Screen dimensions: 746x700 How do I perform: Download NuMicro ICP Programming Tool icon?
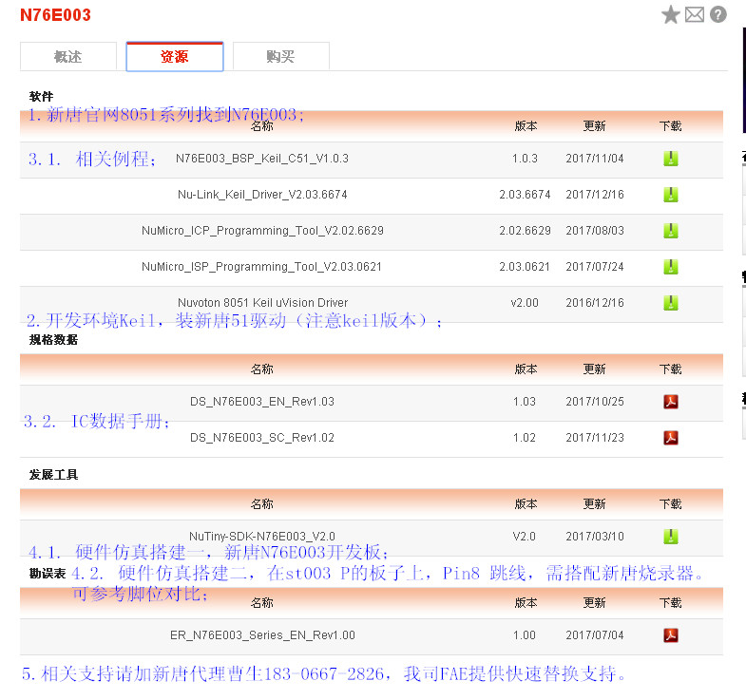pos(670,231)
